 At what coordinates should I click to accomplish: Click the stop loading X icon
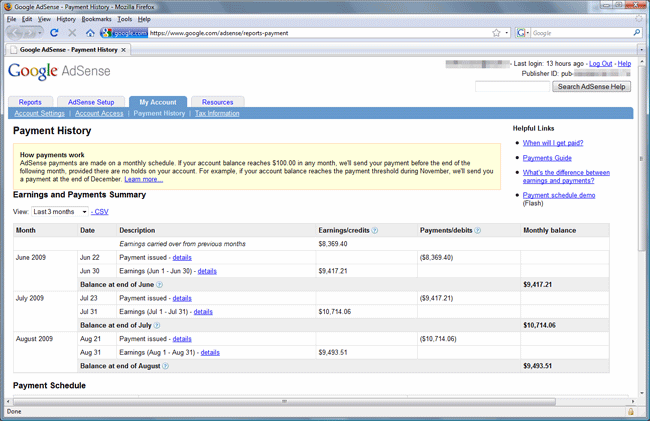72,33
